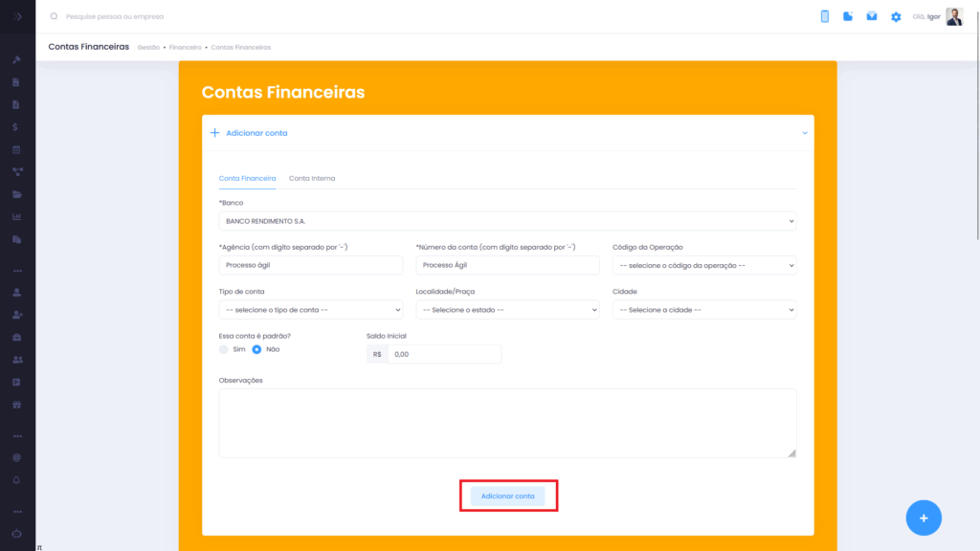Open the envelope mail icon
Image resolution: width=980 pixels, height=551 pixels.
click(x=872, y=16)
